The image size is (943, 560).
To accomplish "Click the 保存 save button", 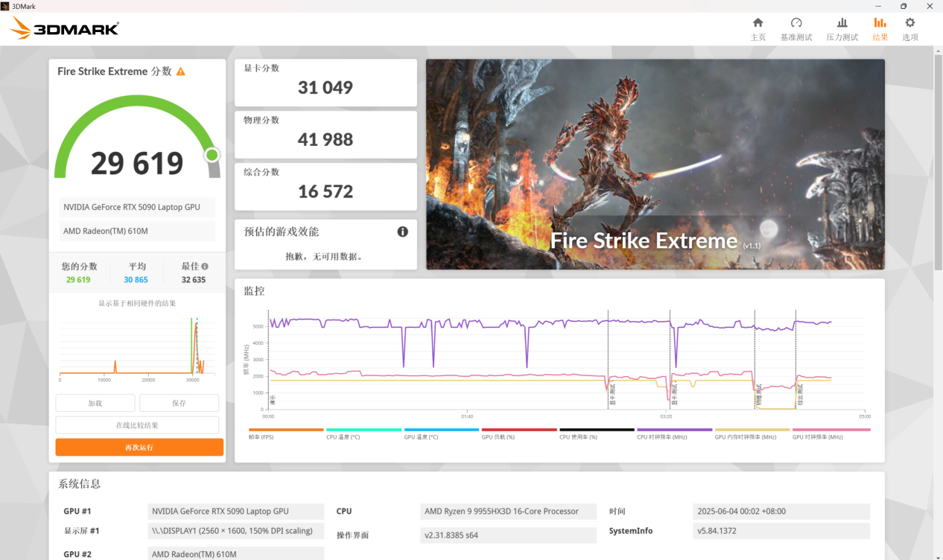I will (179, 403).
